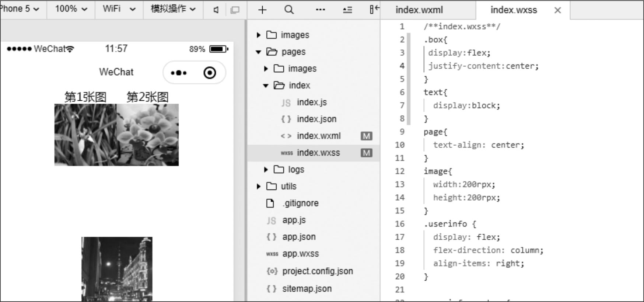Click the sort/collapse list icon in file toolbar
The image size is (644, 302).
coord(347,10)
